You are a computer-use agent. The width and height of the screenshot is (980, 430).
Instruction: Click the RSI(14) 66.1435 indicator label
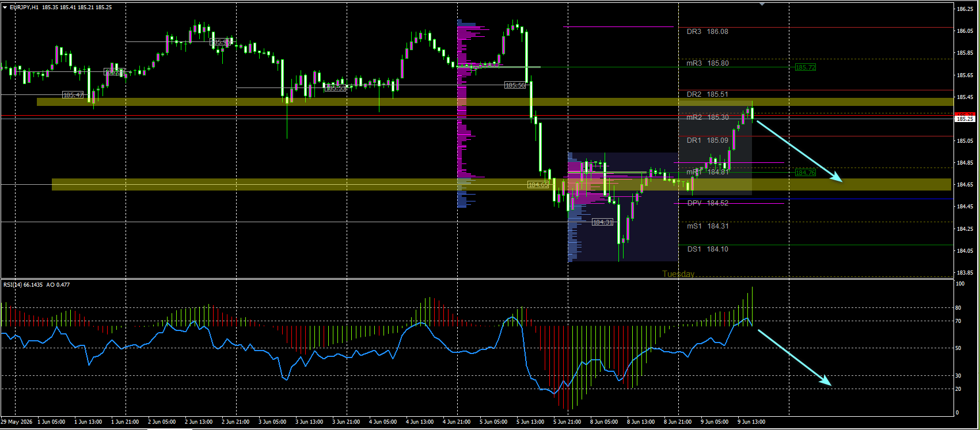[x=23, y=284]
